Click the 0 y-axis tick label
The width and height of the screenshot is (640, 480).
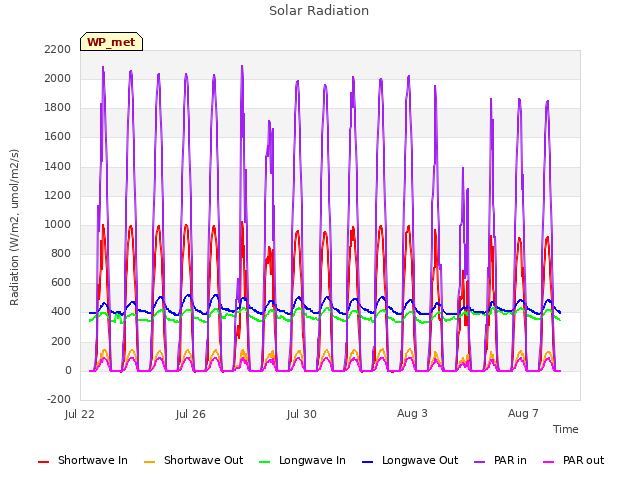[x=68, y=371]
